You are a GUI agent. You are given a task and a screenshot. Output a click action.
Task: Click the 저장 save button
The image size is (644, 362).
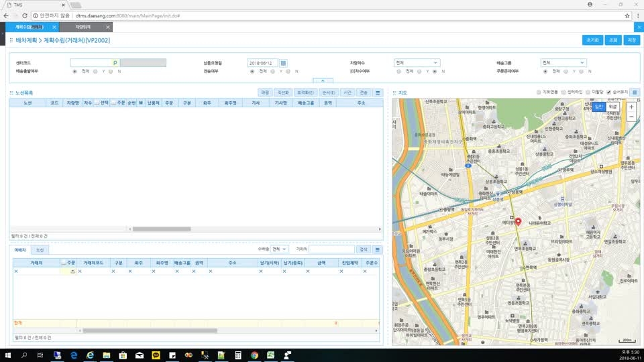coord(632,40)
